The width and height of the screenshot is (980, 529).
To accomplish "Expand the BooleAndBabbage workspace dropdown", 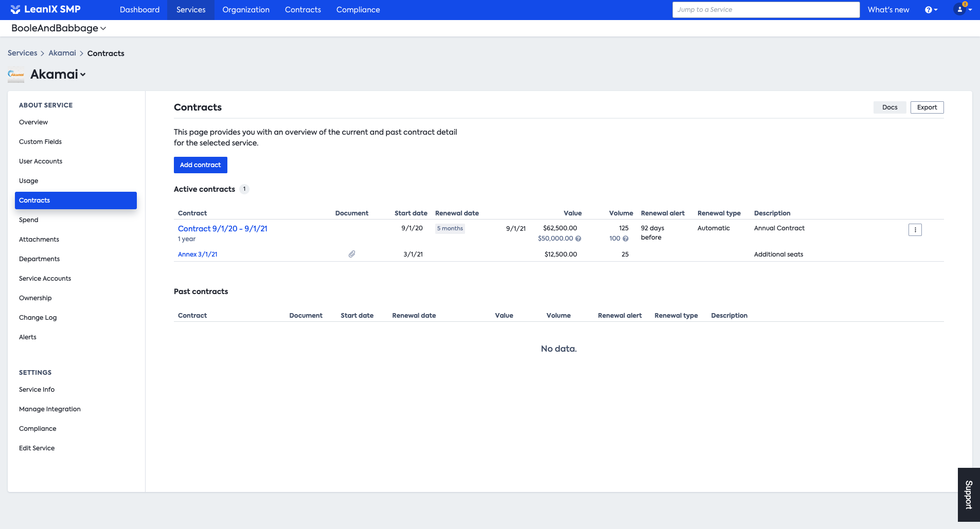I will click(59, 28).
